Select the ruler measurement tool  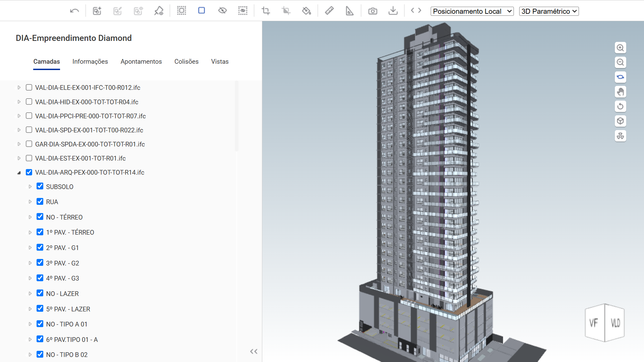coord(329,11)
